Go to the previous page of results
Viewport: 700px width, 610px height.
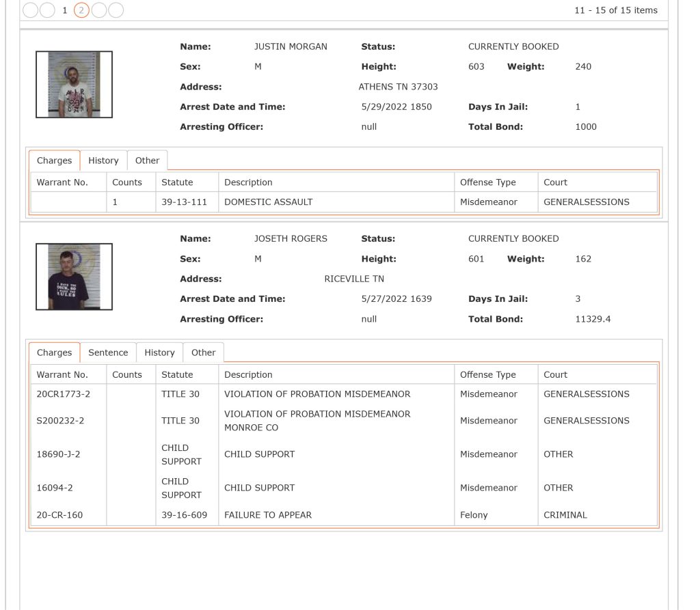(47, 10)
